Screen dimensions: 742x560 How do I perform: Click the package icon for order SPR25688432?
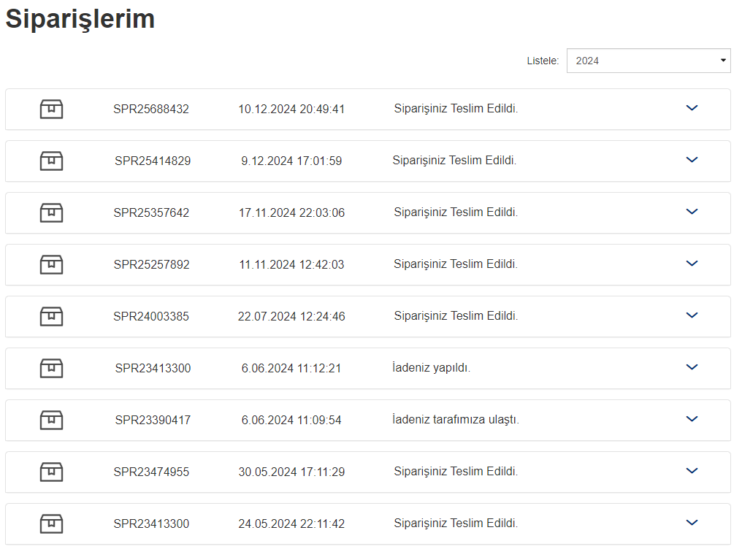(x=51, y=109)
